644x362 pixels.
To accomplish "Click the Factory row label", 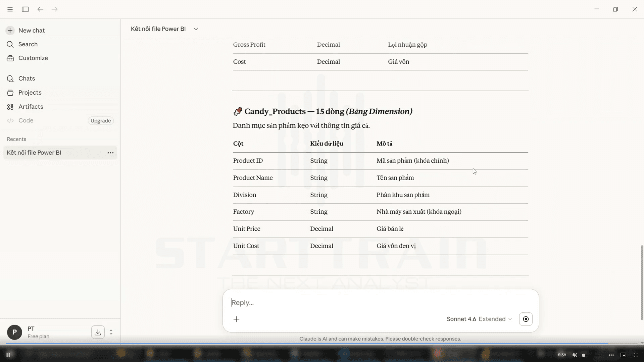I will point(244,212).
